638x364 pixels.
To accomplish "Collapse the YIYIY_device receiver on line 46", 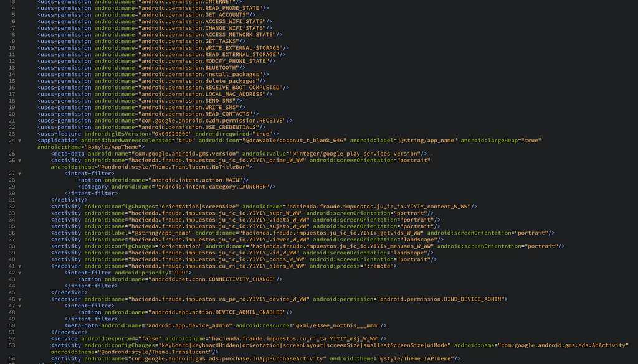I will (19, 299).
